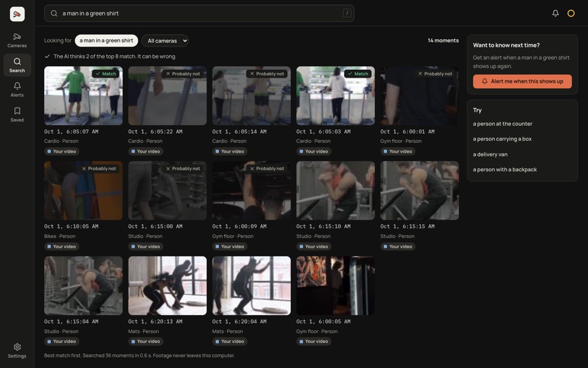Open the 6:20:04 AM Mats thumbnail

click(251, 285)
